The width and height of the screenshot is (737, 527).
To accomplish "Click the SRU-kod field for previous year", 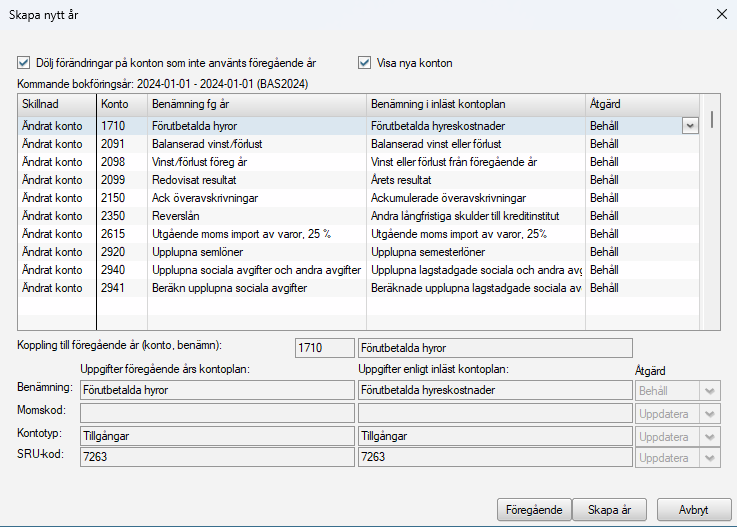I will point(216,457).
